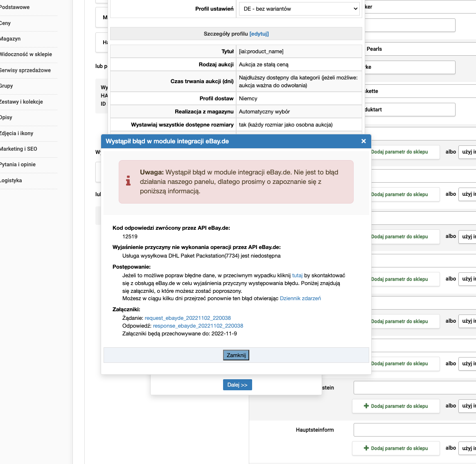Click the [iai:product_name] title value

pyautogui.click(x=261, y=51)
